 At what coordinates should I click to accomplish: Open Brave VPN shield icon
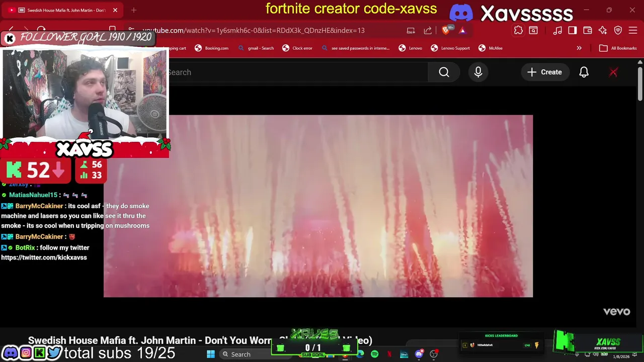(618, 30)
